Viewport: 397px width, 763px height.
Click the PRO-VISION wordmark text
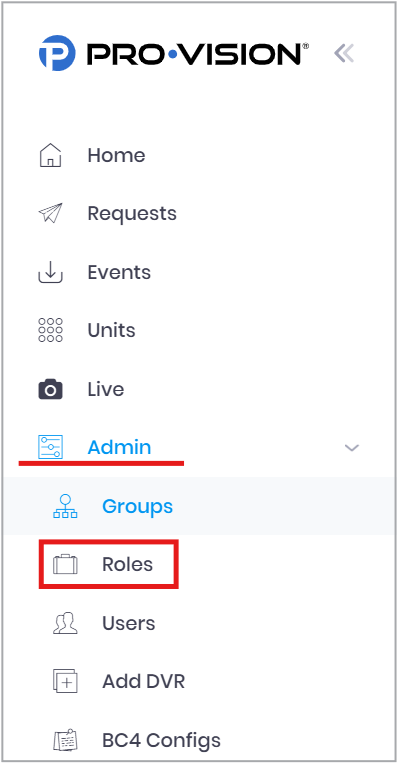point(197,53)
